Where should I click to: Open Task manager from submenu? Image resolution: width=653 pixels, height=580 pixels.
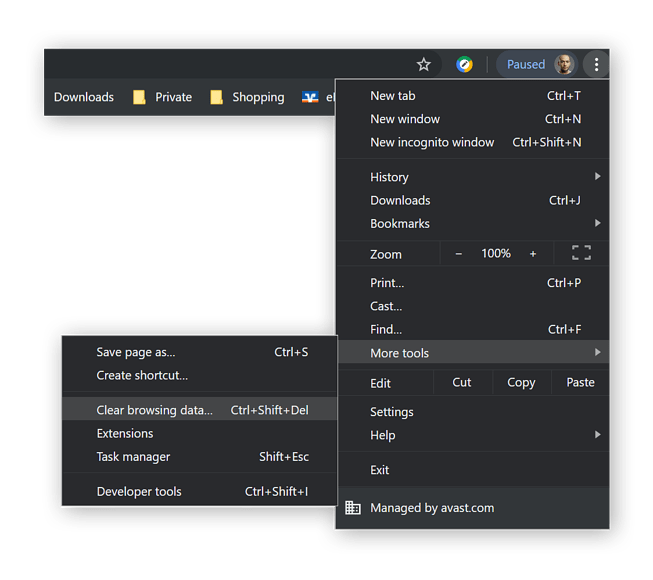(133, 457)
